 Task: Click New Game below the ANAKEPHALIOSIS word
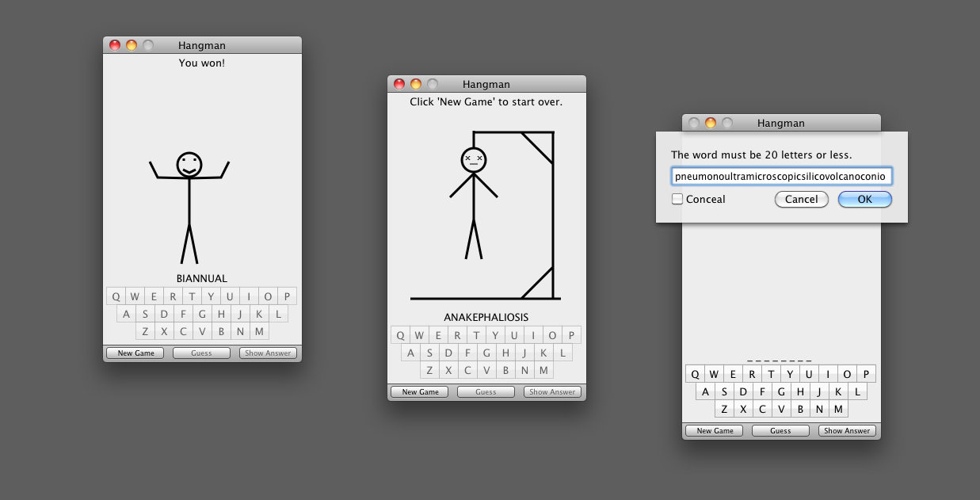coord(420,392)
